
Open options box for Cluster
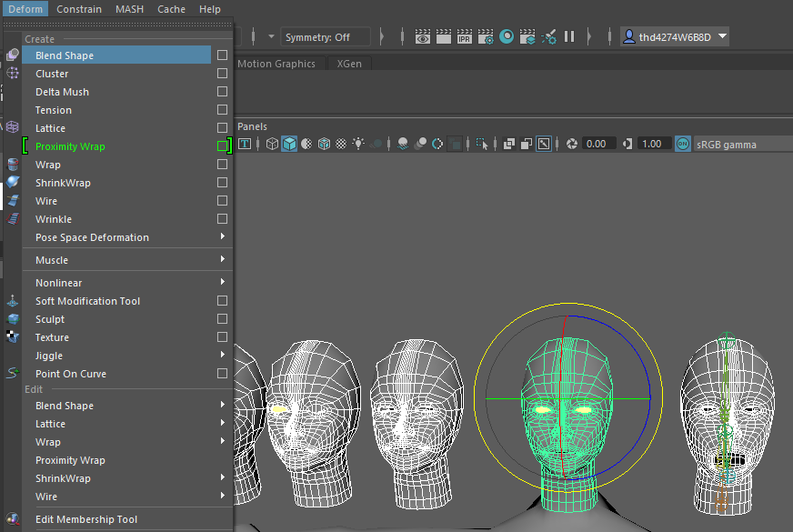(222, 74)
